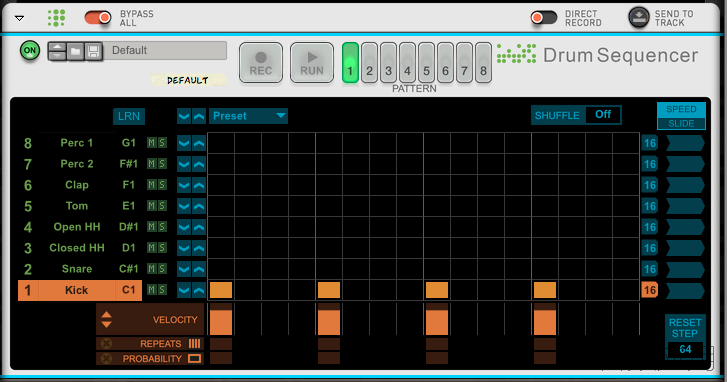
Task: Adjust velocity bar of first Kick step
Action: pyautogui.click(x=221, y=319)
